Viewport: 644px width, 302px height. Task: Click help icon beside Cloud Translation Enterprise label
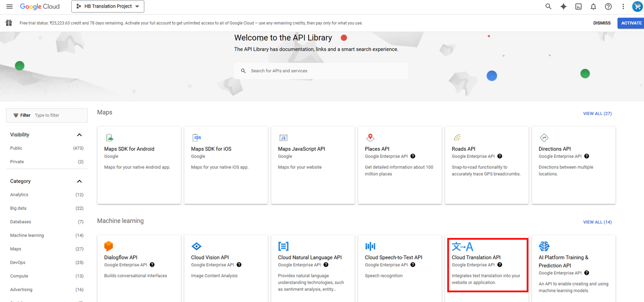tap(500, 265)
